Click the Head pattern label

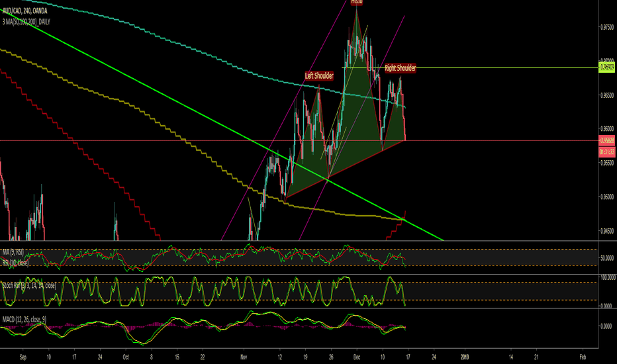point(357,2)
